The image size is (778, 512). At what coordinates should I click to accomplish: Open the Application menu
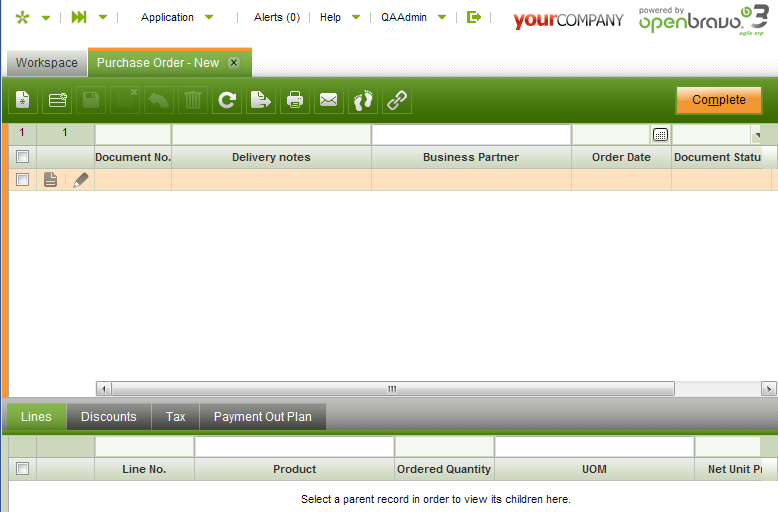pos(167,17)
